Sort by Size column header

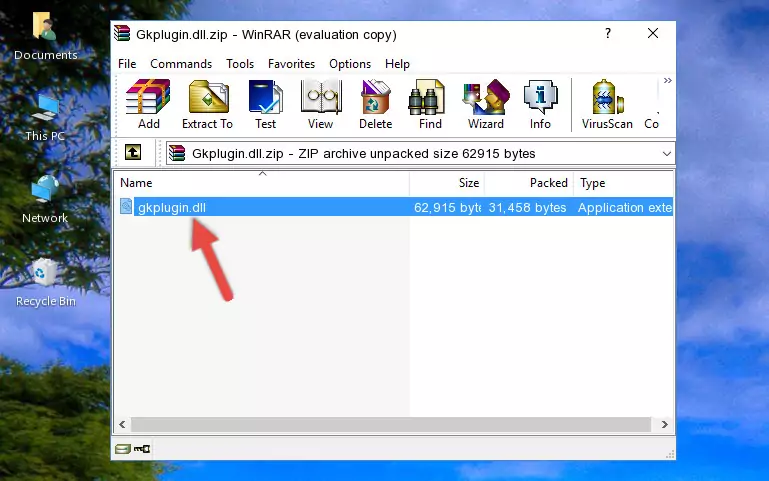tap(447, 183)
